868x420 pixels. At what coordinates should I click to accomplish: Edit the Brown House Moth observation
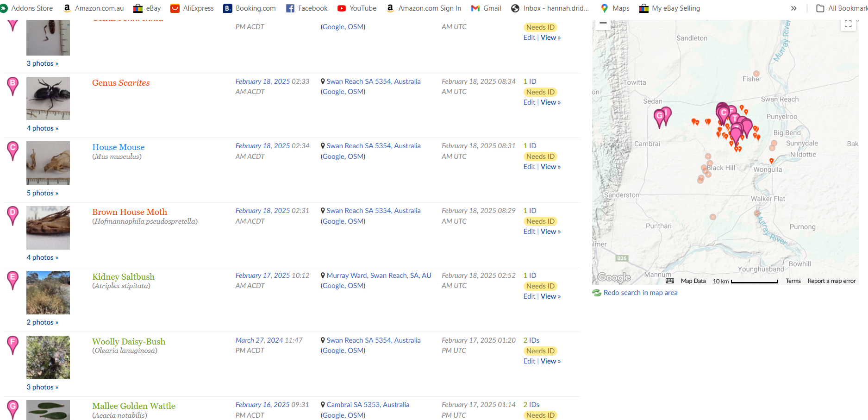pos(529,232)
